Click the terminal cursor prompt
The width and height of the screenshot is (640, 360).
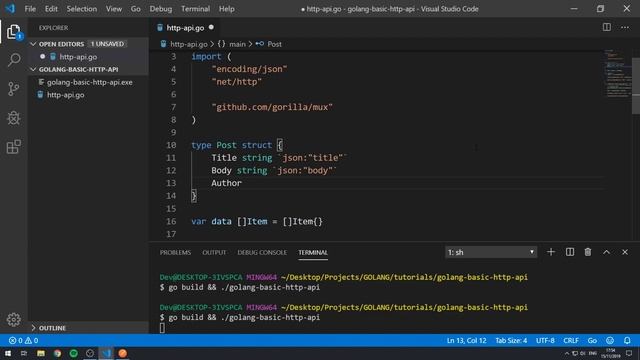(x=162, y=328)
